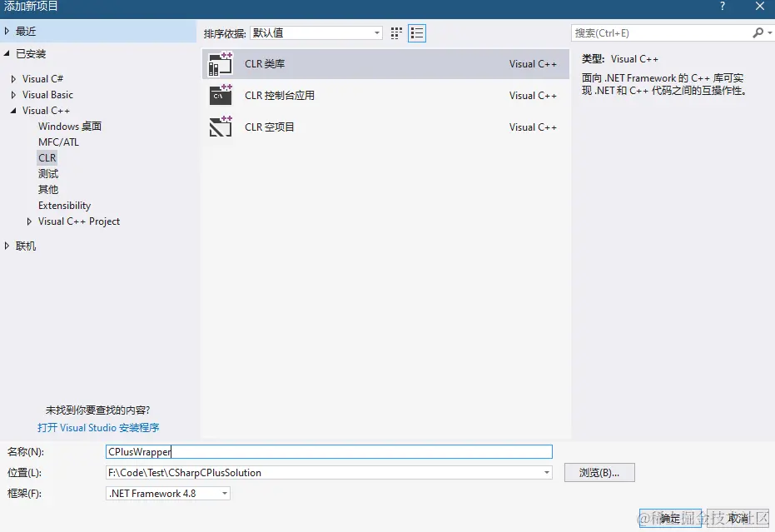Click the 浏览(B)... button

click(x=599, y=473)
